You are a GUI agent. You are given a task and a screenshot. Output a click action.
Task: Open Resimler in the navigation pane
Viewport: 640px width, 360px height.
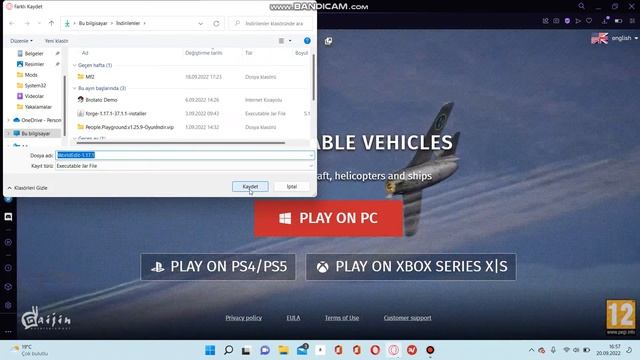pos(34,64)
